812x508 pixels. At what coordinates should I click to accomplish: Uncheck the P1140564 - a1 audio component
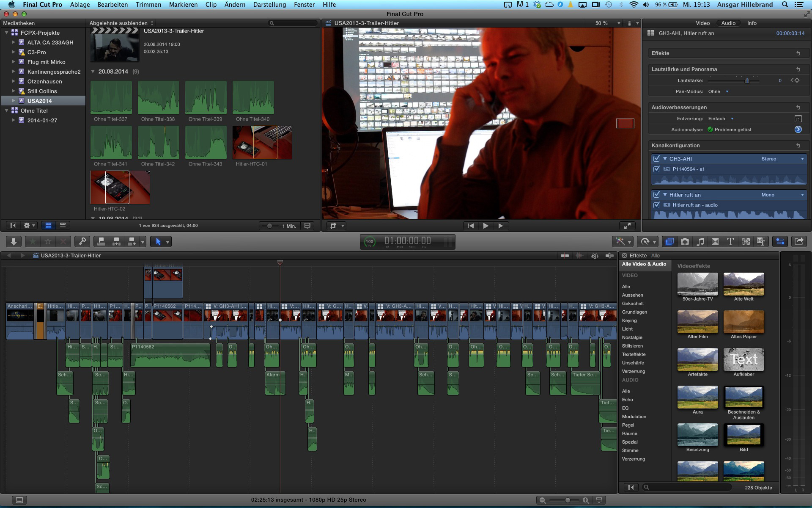[656, 169]
